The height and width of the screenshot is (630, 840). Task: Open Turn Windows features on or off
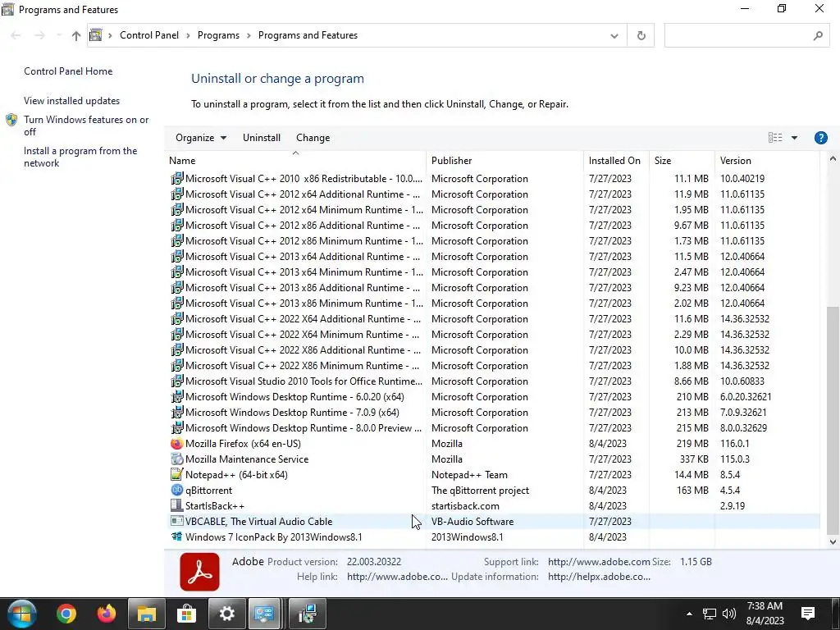86,126
